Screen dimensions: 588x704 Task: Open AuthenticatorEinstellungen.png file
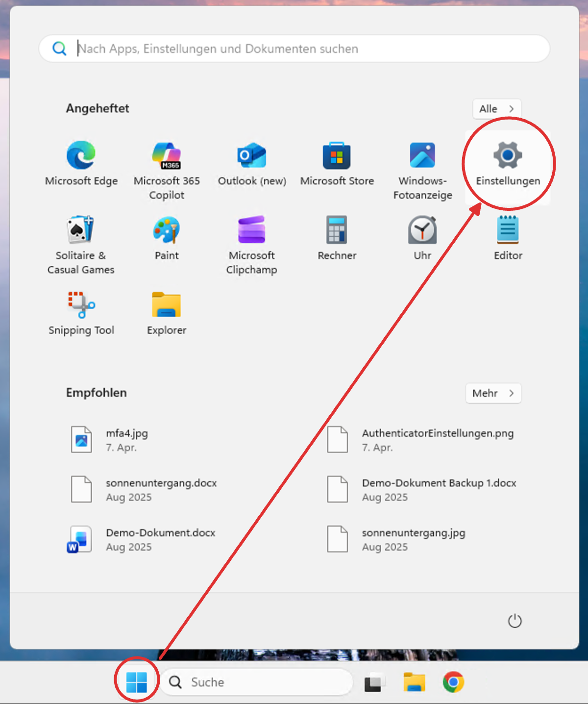click(x=421, y=440)
